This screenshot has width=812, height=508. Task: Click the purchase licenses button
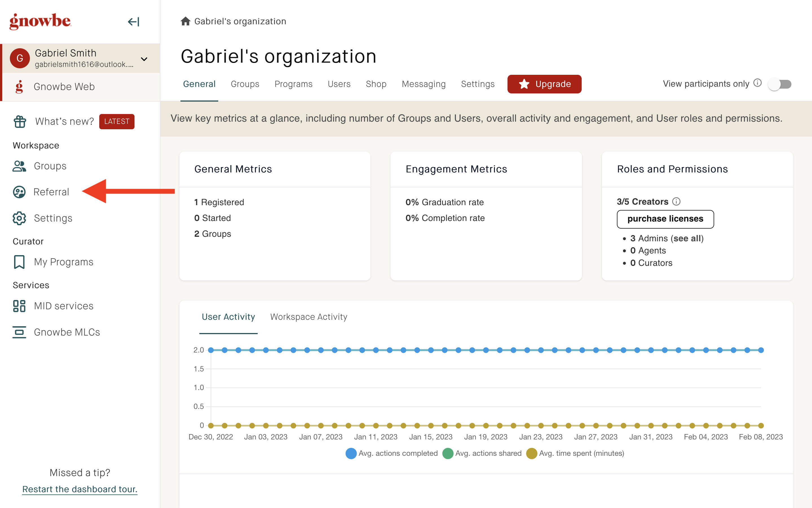(665, 219)
